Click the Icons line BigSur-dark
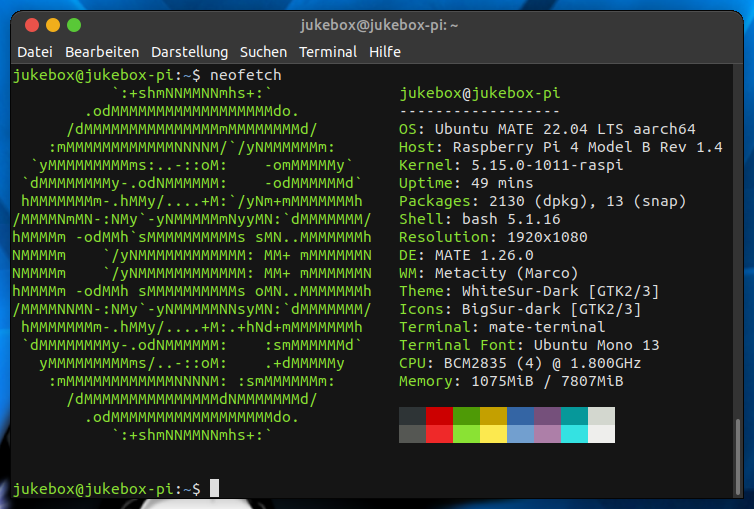The width and height of the screenshot is (754, 509). (520, 309)
